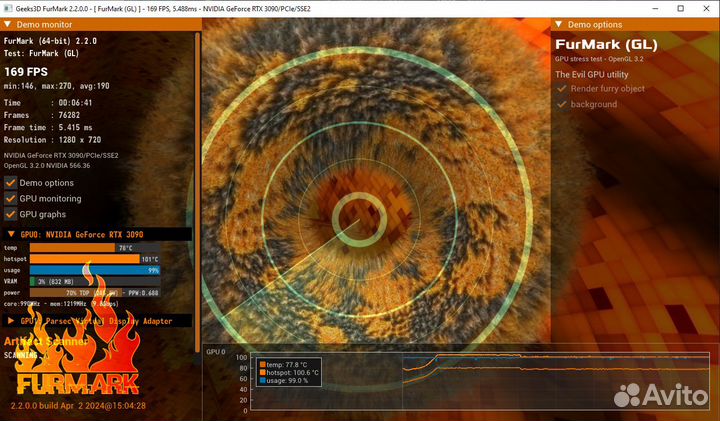This screenshot has height=421, width=720.
Task: Disable Render furry object checkbox
Action: [x=562, y=88]
